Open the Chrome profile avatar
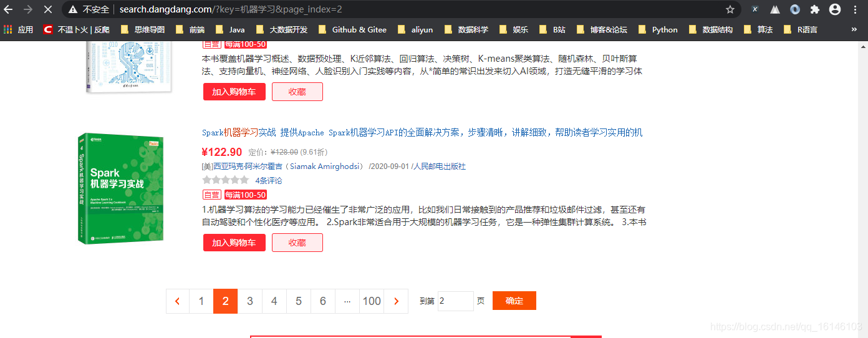The image size is (868, 338). click(835, 9)
